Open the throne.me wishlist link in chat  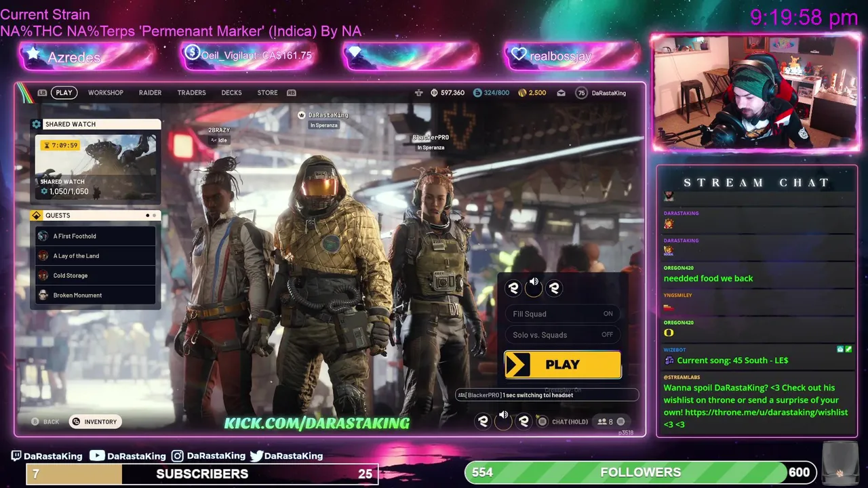coord(766,412)
